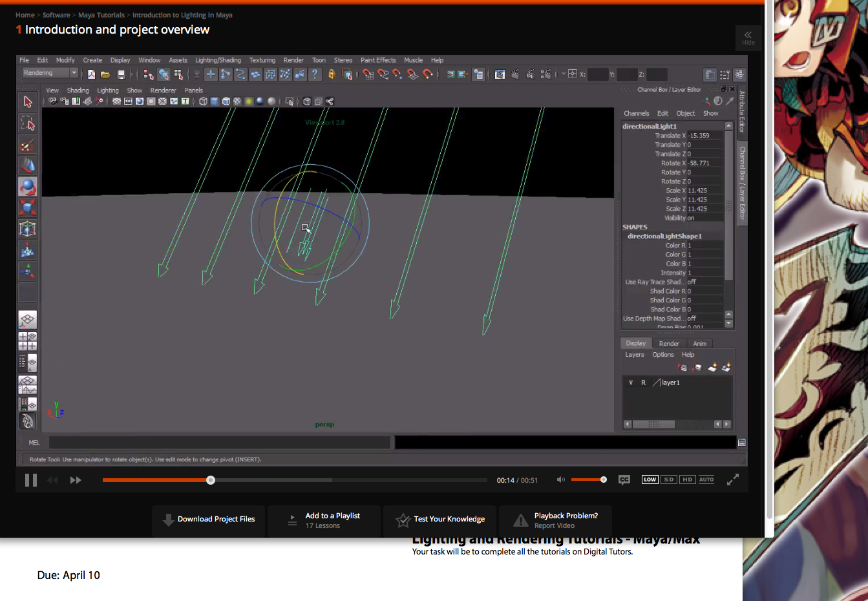This screenshot has width=868, height=601.
Task: Toggle the V visibility checkbox for layer1
Action: [630, 382]
